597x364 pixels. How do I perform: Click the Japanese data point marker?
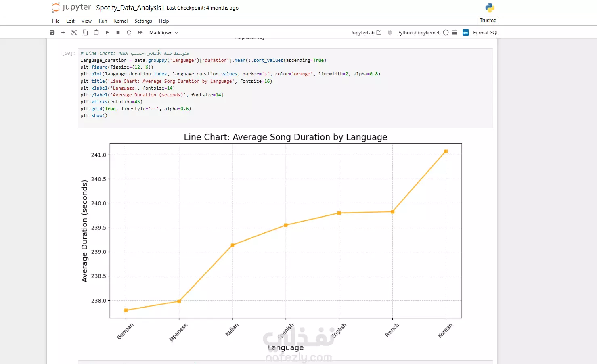coord(179,301)
